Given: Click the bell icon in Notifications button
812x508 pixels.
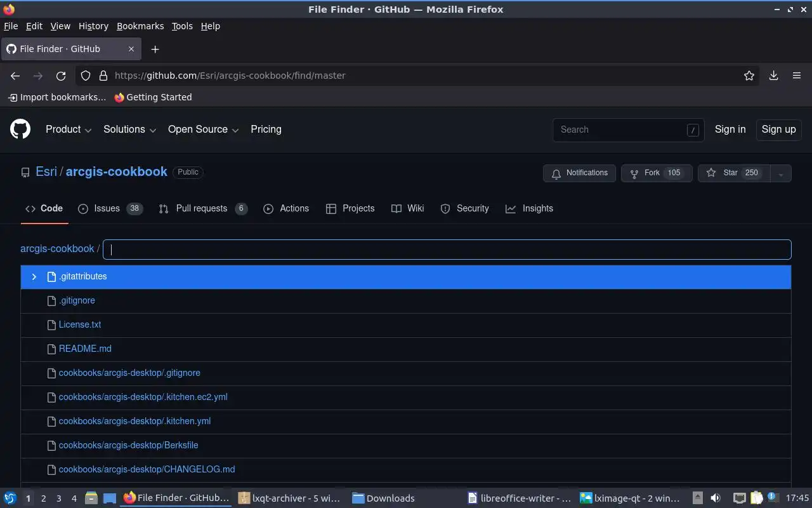Looking at the screenshot, I should tap(556, 173).
